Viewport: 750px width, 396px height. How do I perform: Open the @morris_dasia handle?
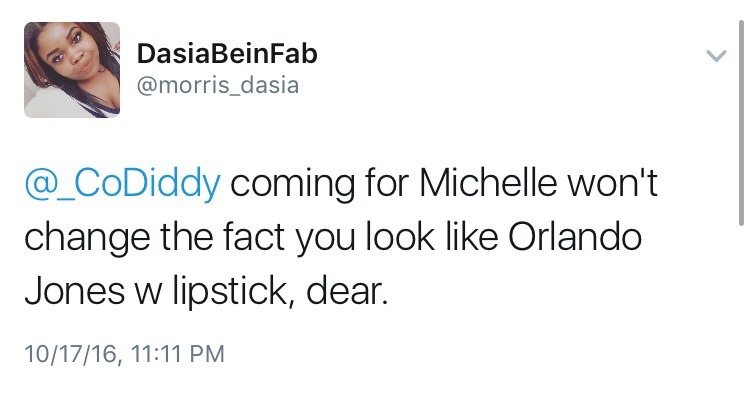click(218, 86)
